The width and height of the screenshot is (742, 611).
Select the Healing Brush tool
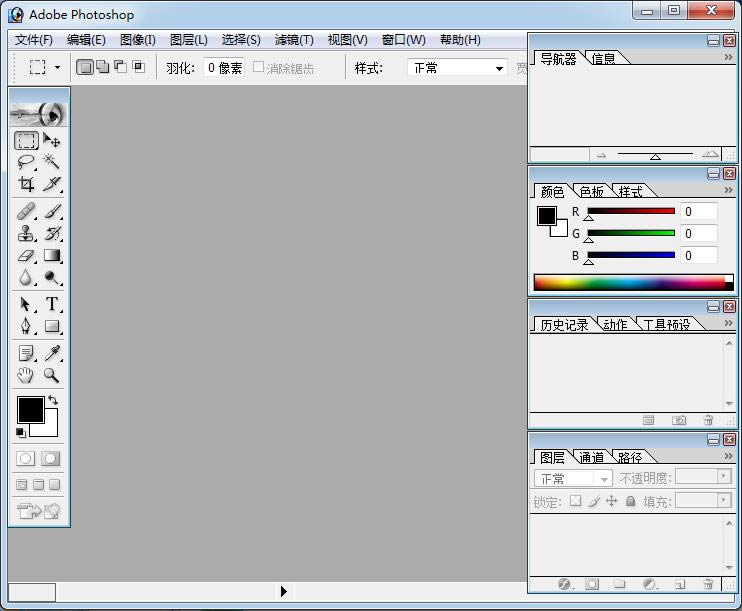tap(26, 211)
